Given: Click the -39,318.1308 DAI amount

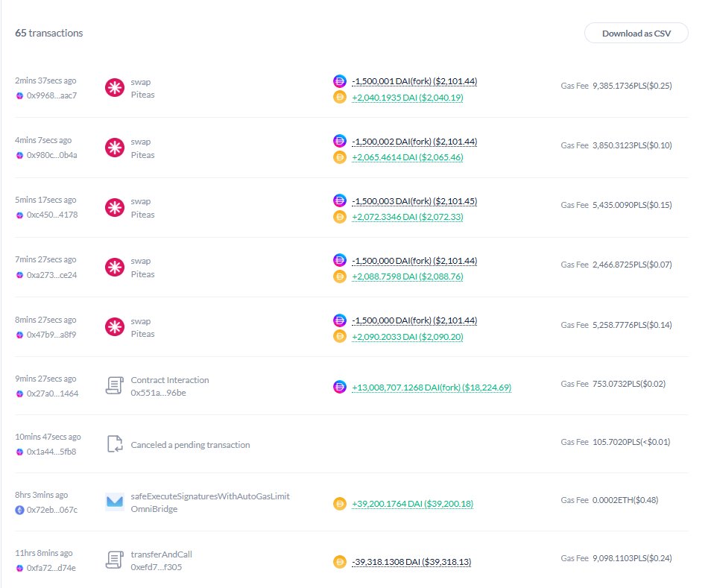Looking at the screenshot, I should point(411,562).
